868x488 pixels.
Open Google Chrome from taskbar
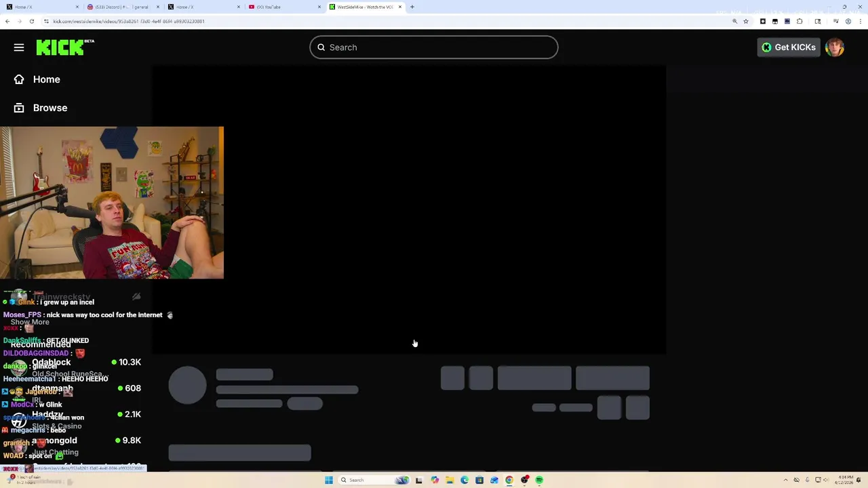(509, 480)
